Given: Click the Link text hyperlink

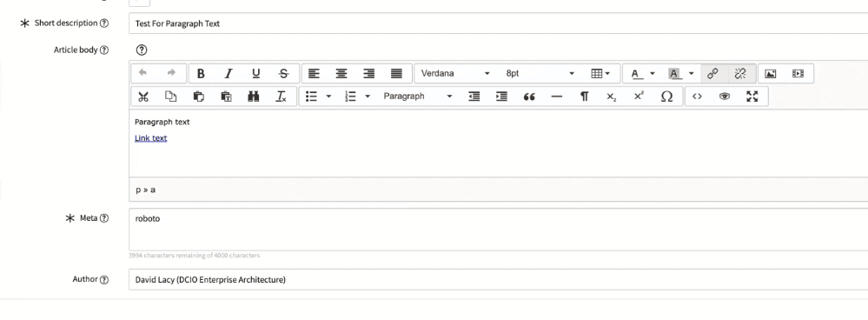Looking at the screenshot, I should (150, 138).
